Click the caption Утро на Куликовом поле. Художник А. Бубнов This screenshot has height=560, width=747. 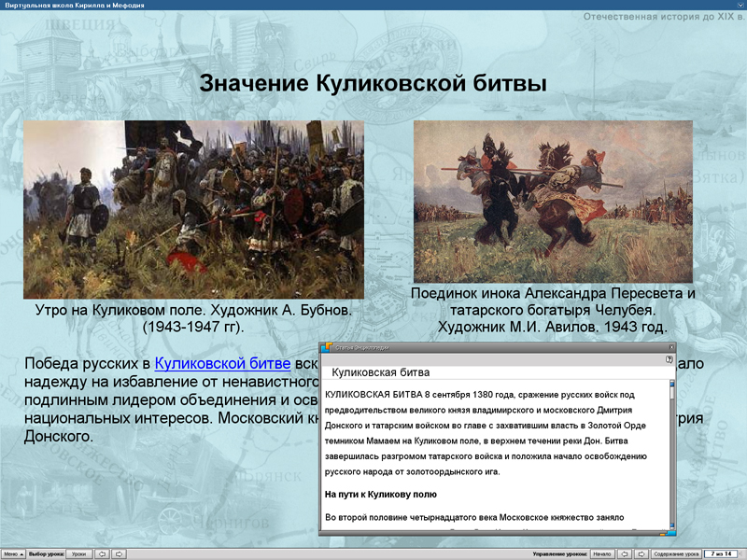(193, 310)
